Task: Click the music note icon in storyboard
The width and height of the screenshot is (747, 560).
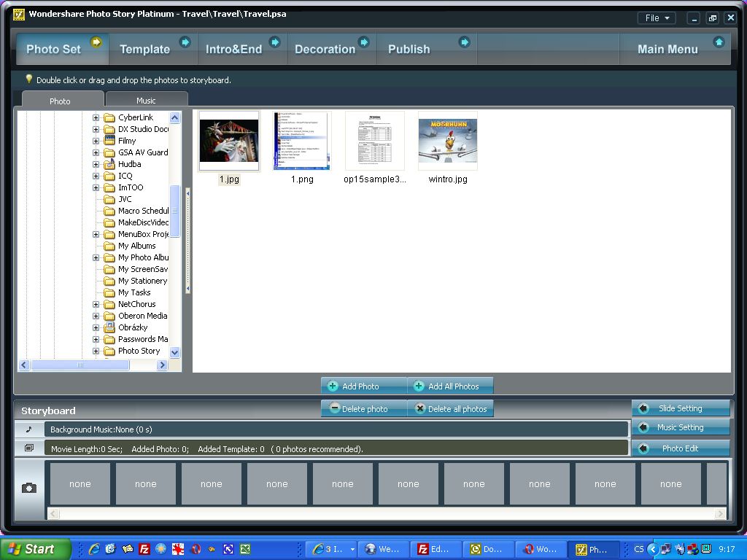Action: pyautogui.click(x=29, y=429)
